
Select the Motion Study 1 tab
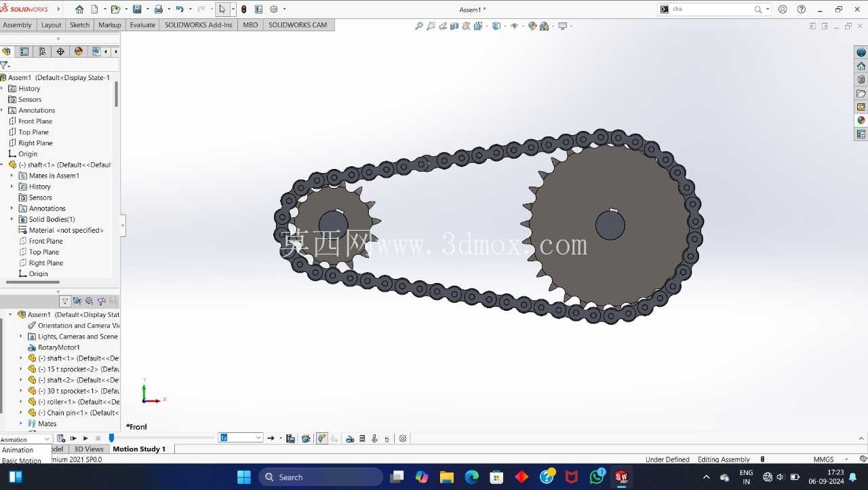139,449
